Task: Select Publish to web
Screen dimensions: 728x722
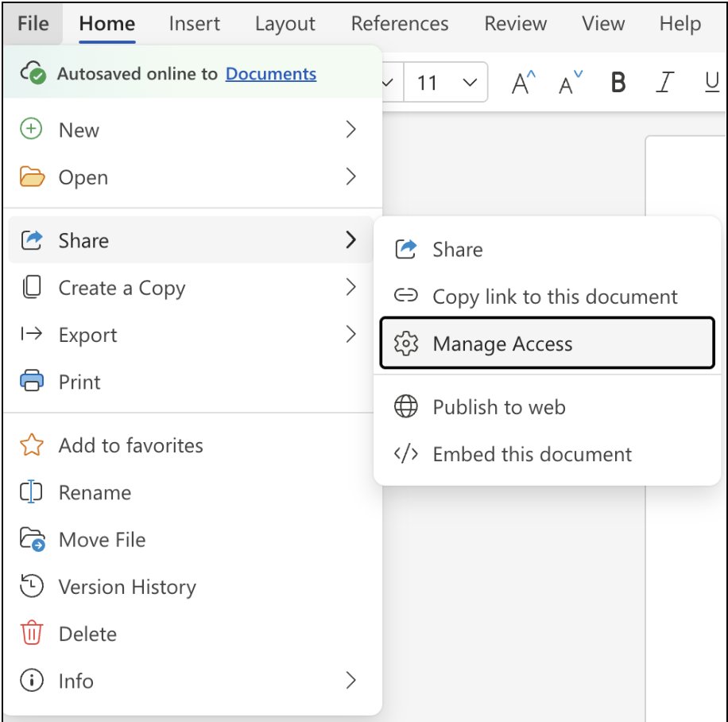Action: click(x=547, y=407)
